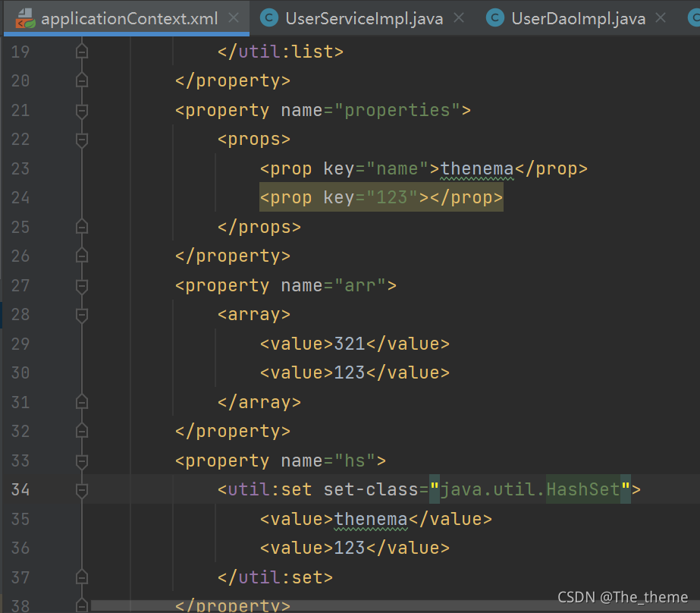
Task: Click line number 29 in the gutter
Action: click(x=20, y=344)
